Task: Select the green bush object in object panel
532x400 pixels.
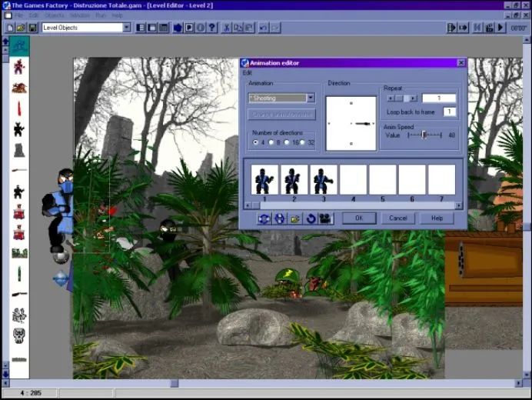Action: tap(19, 253)
